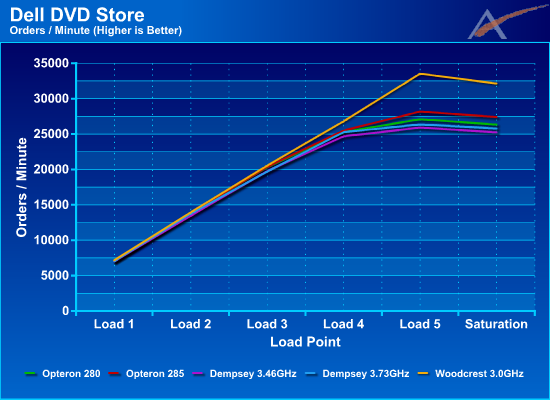Click the Woodcrest line endpoint at Saturation
The height and width of the screenshot is (400, 550).
pyautogui.click(x=496, y=84)
